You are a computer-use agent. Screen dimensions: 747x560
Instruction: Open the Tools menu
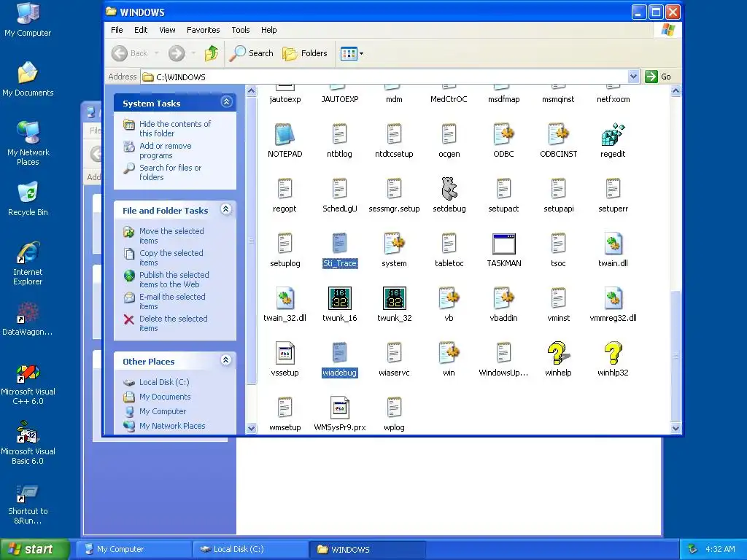point(241,30)
